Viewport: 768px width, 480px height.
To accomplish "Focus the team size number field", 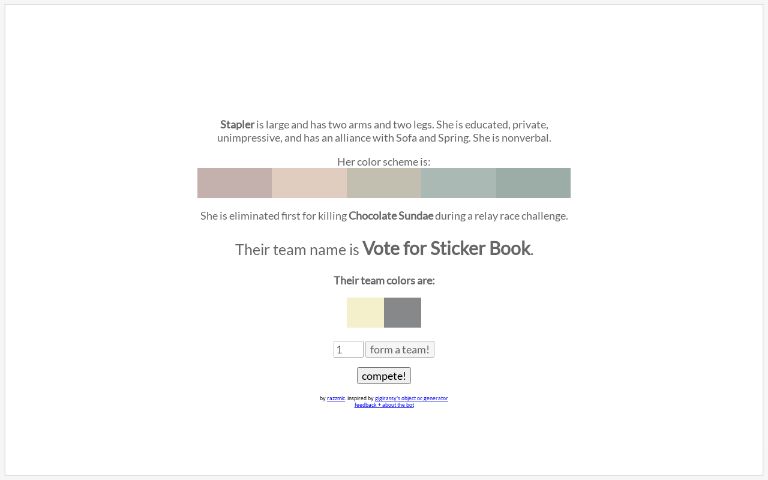I will 347,350.
